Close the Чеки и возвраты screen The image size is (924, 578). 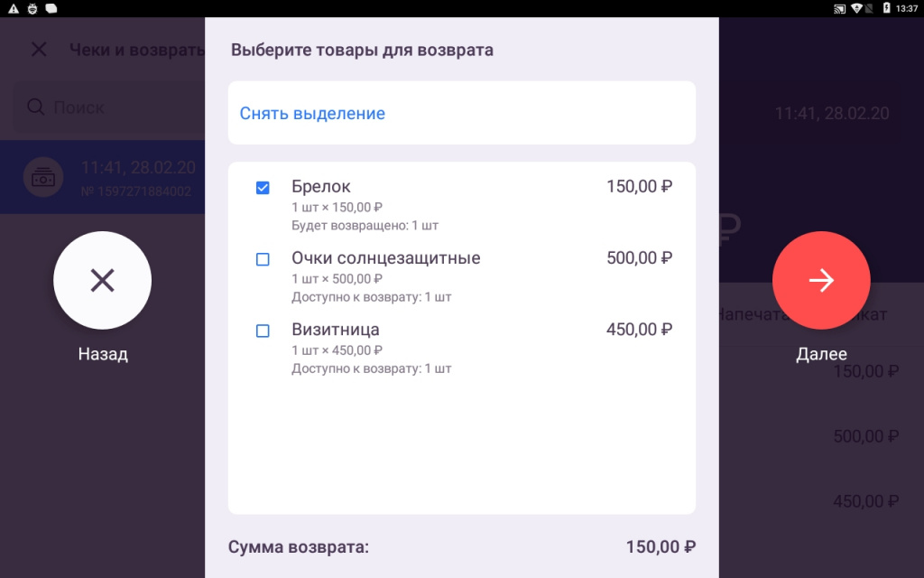pos(39,49)
